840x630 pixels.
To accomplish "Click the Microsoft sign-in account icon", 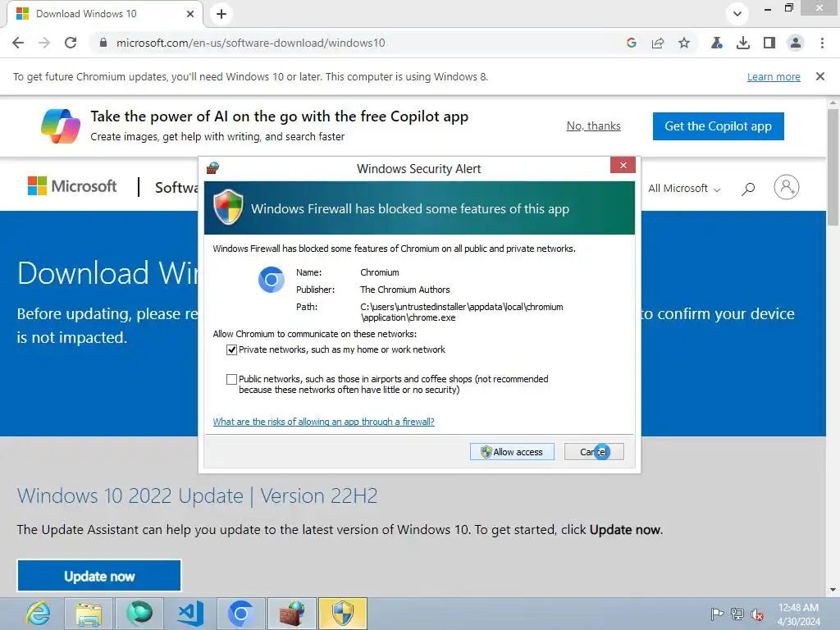I will 787,187.
